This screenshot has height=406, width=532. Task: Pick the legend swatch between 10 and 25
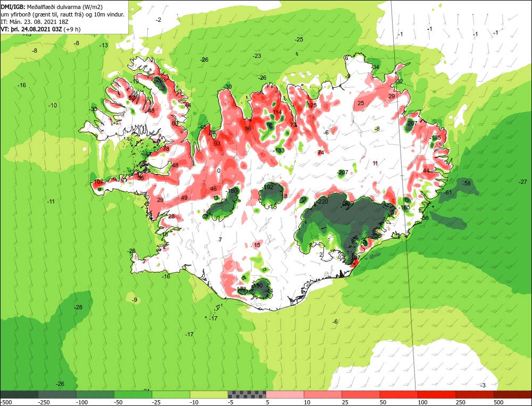pyautogui.click(x=323, y=394)
